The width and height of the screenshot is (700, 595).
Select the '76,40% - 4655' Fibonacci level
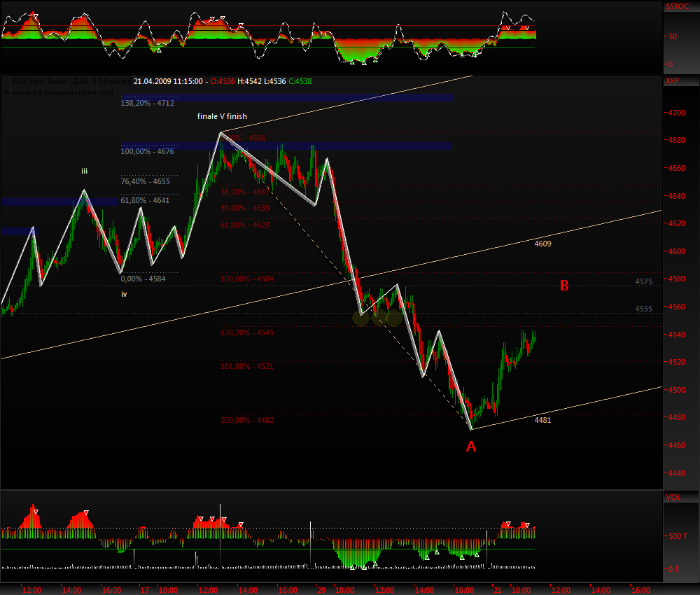tap(145, 182)
